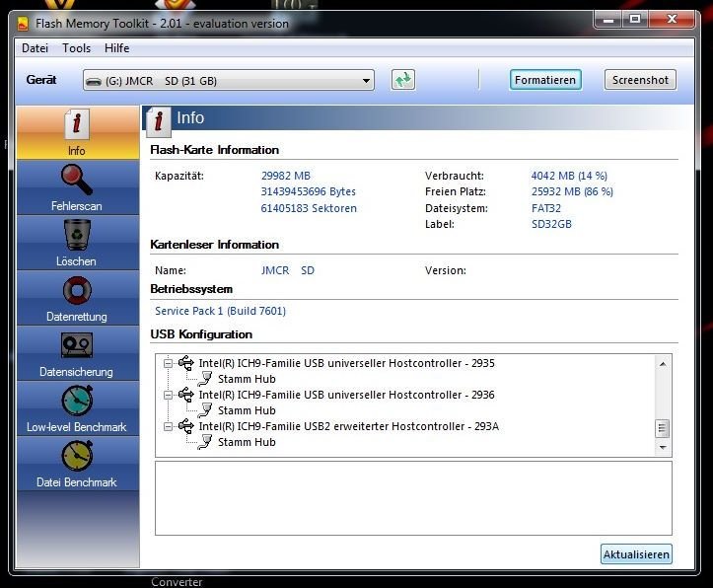Start the Low-level Benchmark stopwatch tool
Screen dimensions: 713x588
tap(77, 408)
